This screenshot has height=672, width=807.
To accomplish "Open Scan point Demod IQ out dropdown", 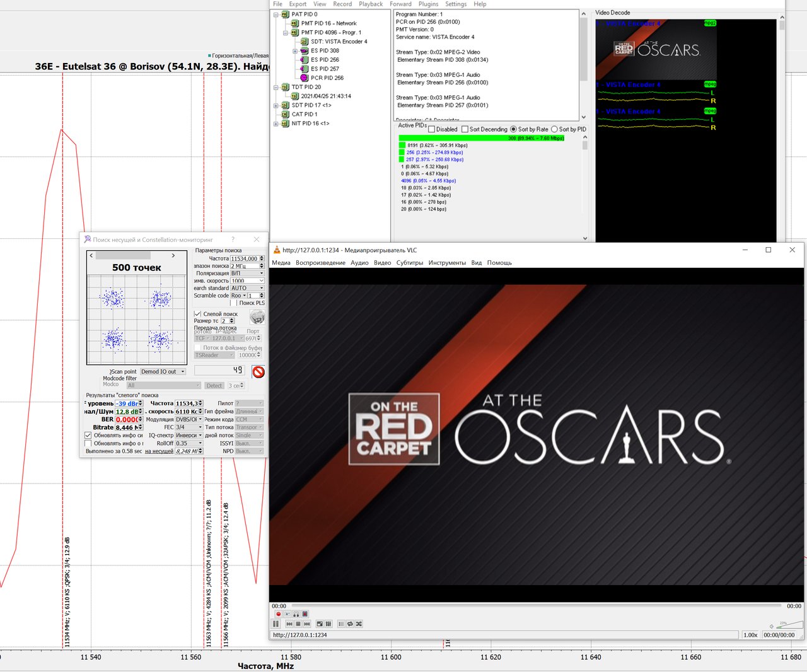I will (x=163, y=371).
